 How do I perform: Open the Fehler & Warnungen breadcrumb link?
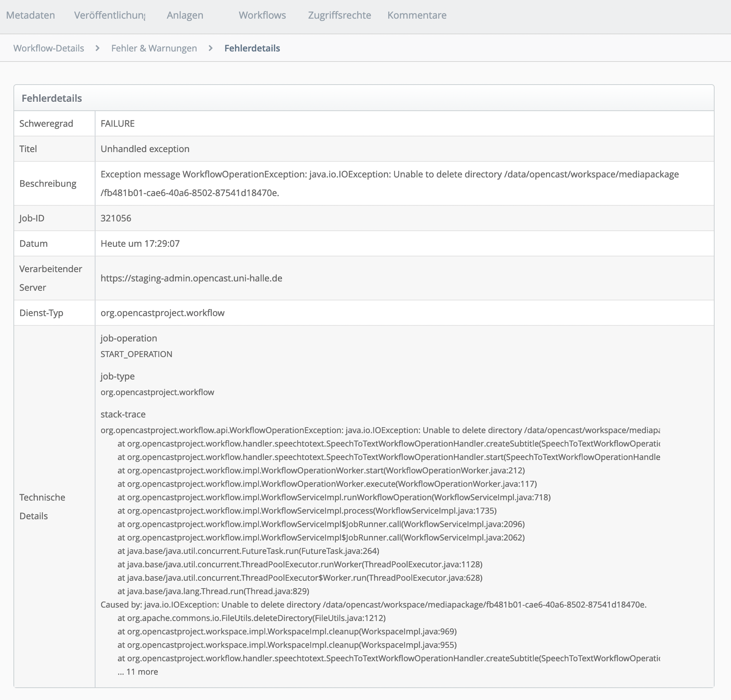click(154, 48)
